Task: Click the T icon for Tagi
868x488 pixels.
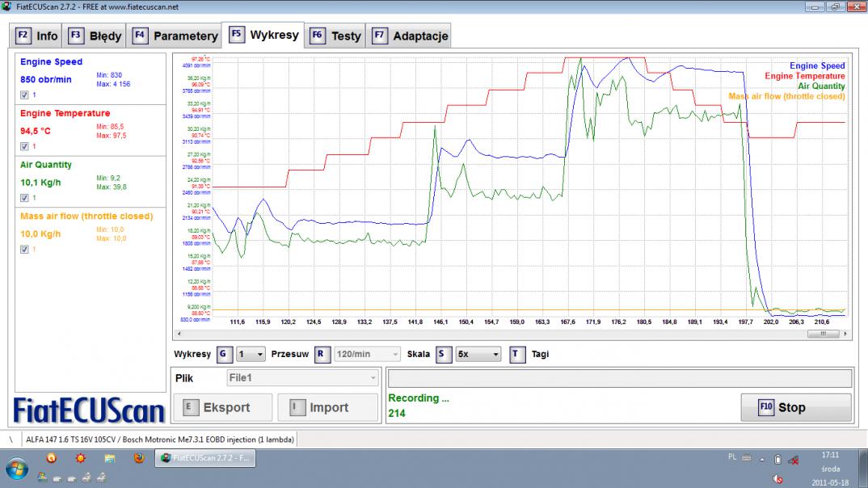Action: [517, 354]
